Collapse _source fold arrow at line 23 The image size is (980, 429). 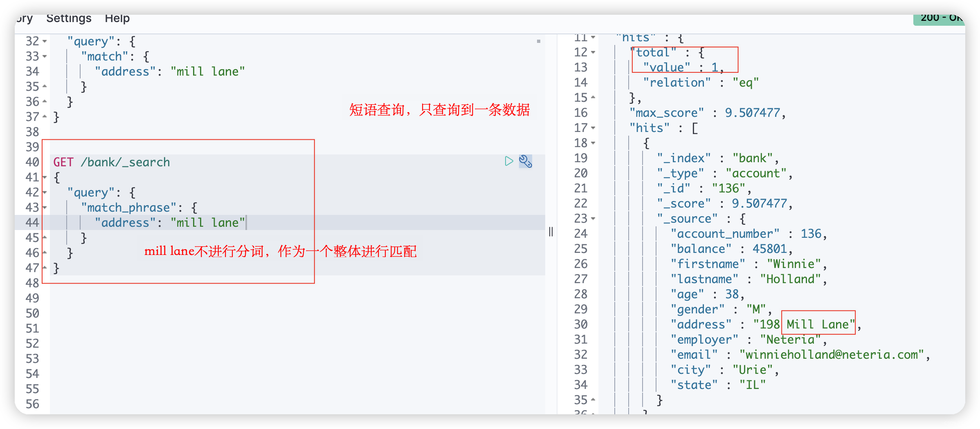pos(593,219)
